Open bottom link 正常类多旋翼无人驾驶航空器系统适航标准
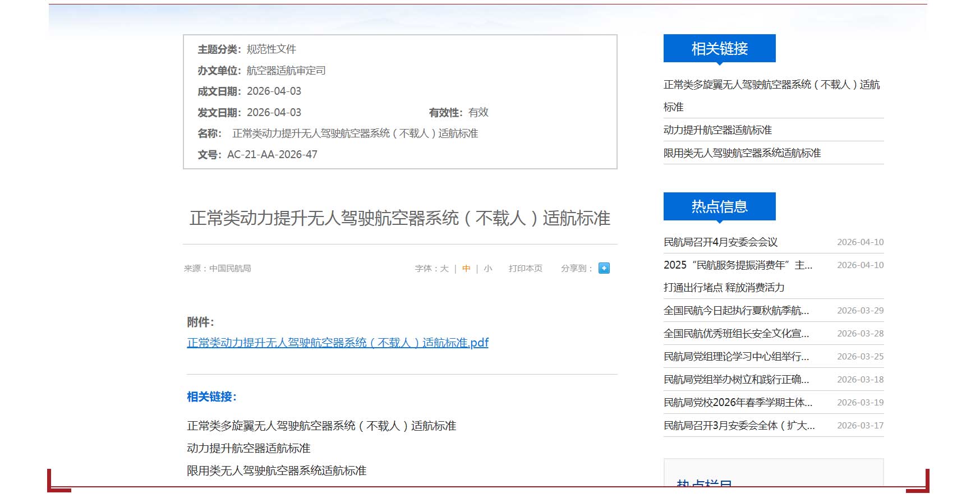This screenshot has width=980, height=498. (321, 426)
